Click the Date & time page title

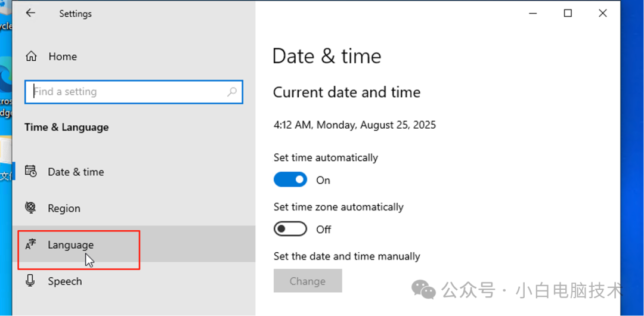(x=327, y=56)
